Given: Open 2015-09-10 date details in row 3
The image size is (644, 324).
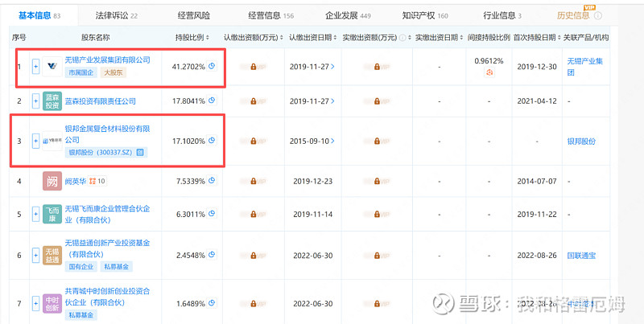Looking at the screenshot, I should (x=312, y=141).
